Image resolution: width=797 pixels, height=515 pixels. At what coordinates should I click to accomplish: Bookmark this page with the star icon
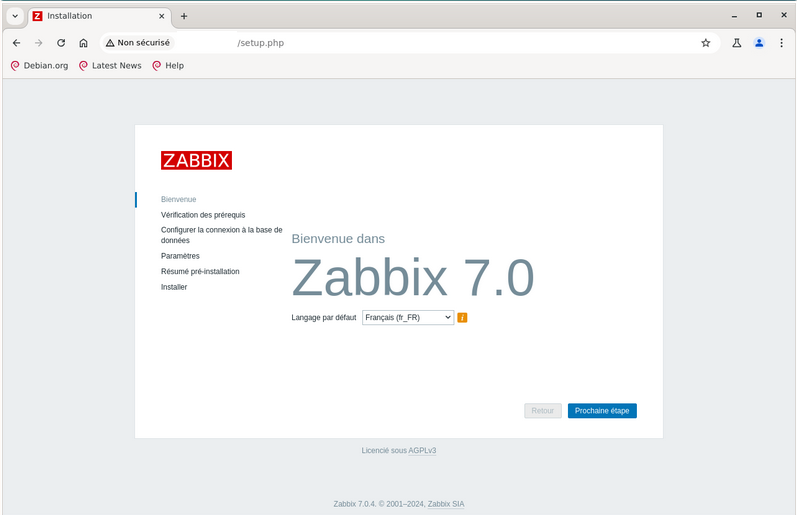[x=706, y=43]
